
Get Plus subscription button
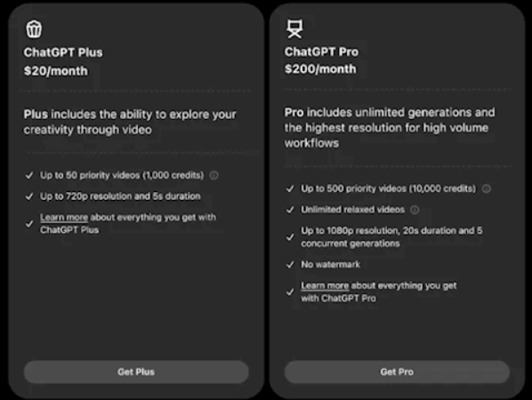click(x=136, y=372)
